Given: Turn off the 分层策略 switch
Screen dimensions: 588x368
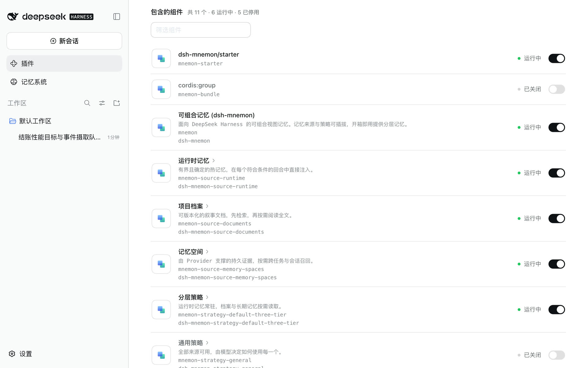Looking at the screenshot, I should coord(556,309).
